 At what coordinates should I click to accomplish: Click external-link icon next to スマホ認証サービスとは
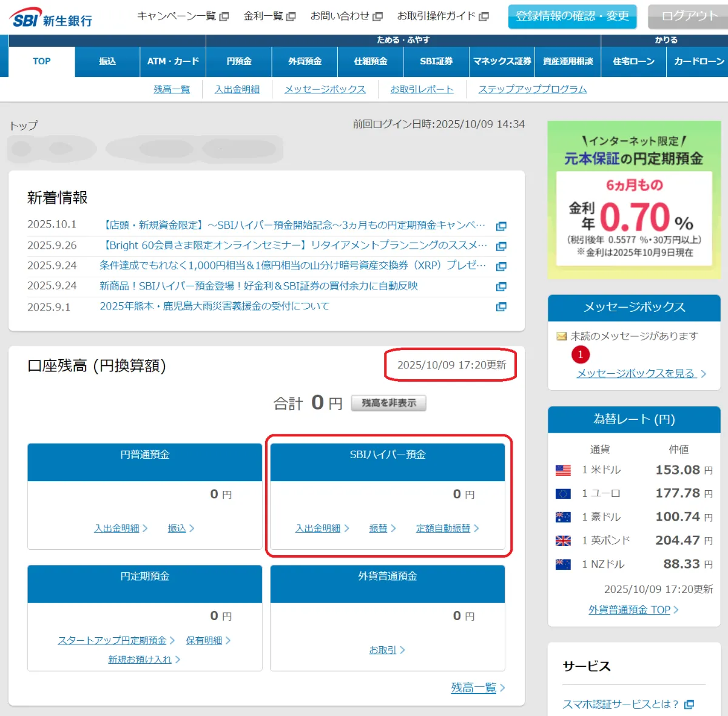689,704
